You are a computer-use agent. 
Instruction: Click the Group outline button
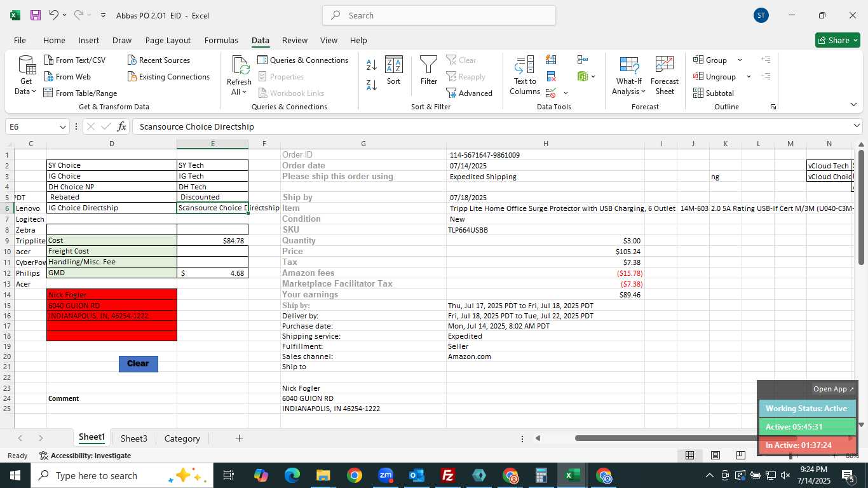(710, 60)
